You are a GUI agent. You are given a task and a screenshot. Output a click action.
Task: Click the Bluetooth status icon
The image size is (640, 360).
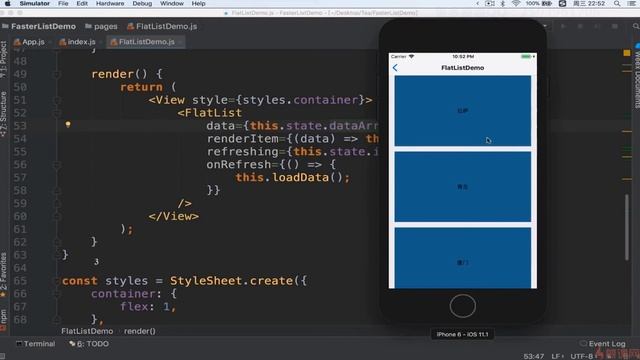[503, 4]
